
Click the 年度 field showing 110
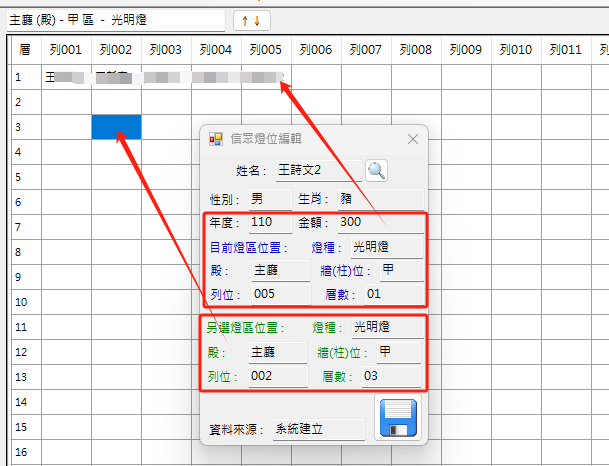[x=269, y=222]
